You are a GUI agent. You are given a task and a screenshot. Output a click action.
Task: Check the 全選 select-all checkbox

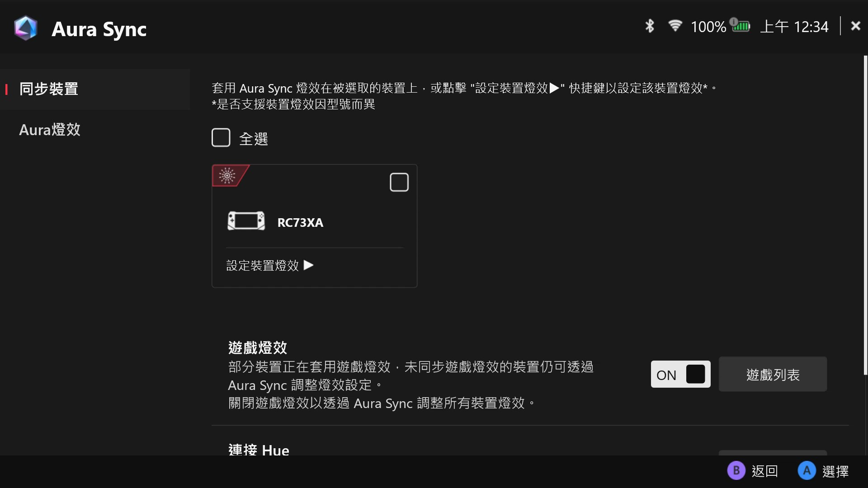click(x=221, y=138)
